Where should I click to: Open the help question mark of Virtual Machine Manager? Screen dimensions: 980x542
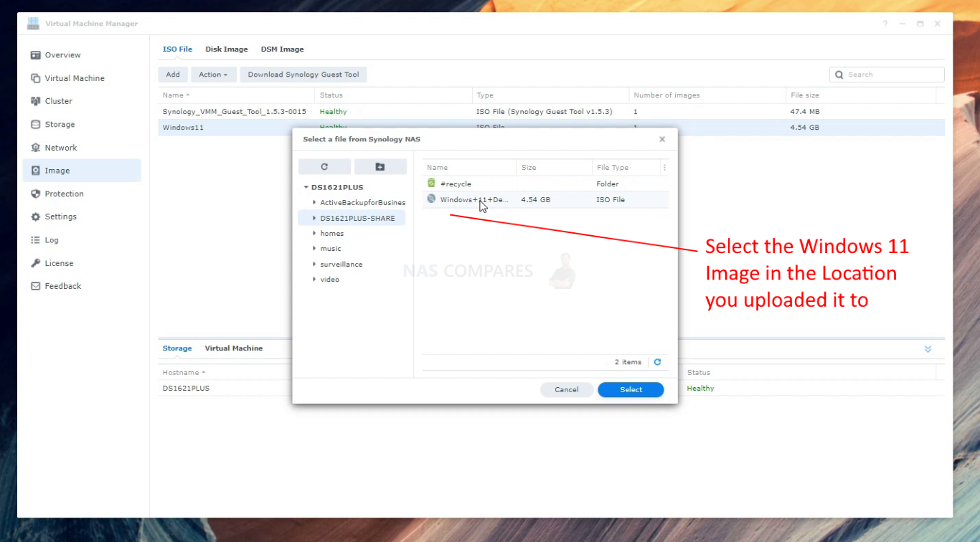click(x=885, y=24)
